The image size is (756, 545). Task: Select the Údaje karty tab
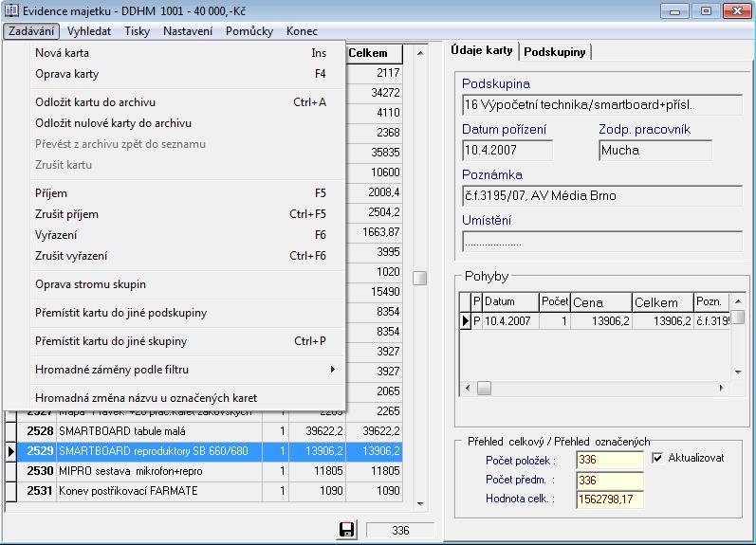point(482,50)
